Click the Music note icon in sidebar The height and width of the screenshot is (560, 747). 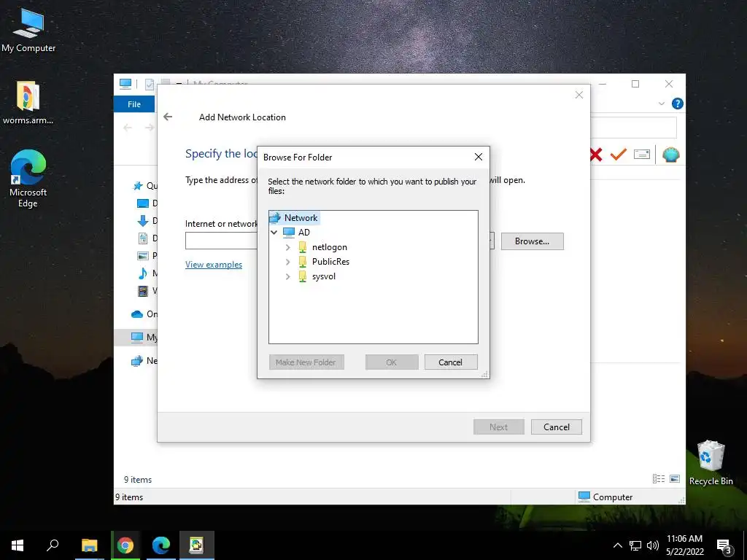[142, 273]
